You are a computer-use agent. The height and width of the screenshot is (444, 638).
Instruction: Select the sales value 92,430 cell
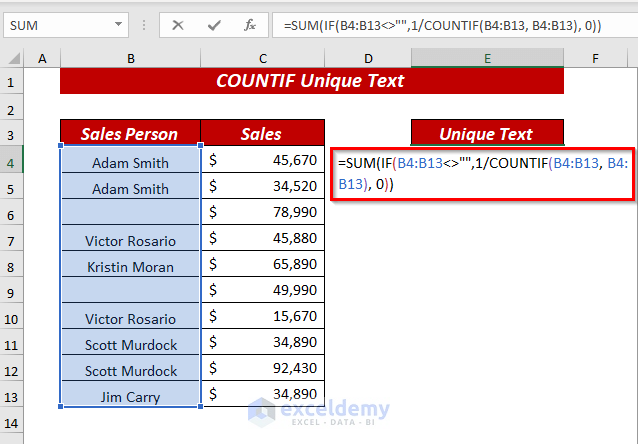pyautogui.click(x=262, y=370)
